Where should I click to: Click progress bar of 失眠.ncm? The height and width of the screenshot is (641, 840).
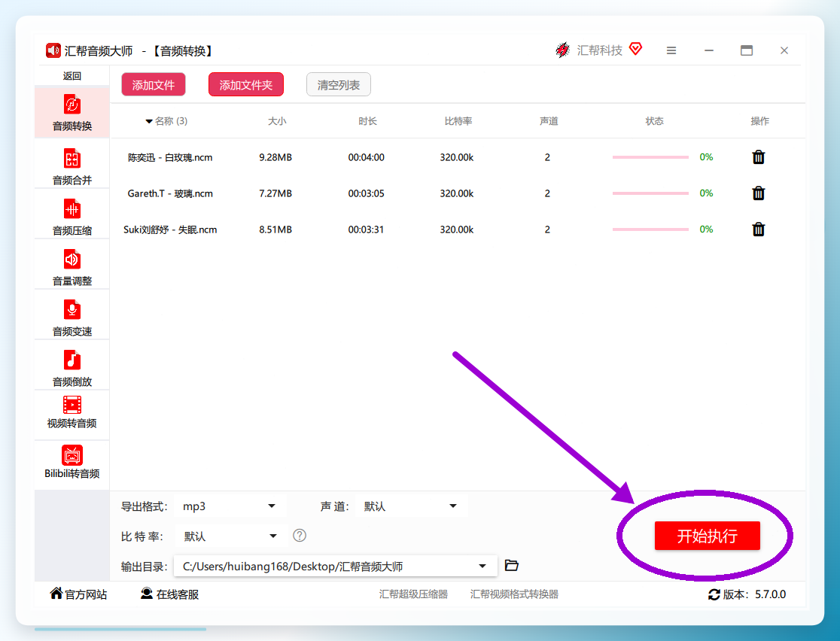(650, 229)
